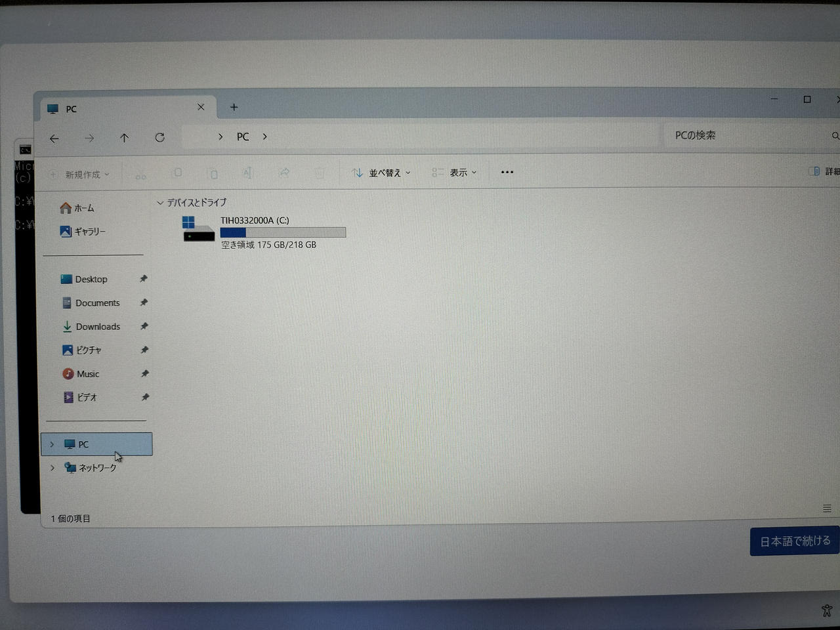This screenshot has height=630, width=840.
Task: Expand the PC tree node chevron
Action: pyautogui.click(x=52, y=444)
